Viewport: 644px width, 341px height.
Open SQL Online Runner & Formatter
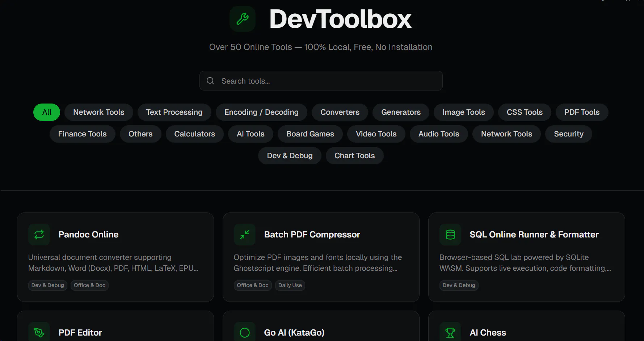[527, 257]
